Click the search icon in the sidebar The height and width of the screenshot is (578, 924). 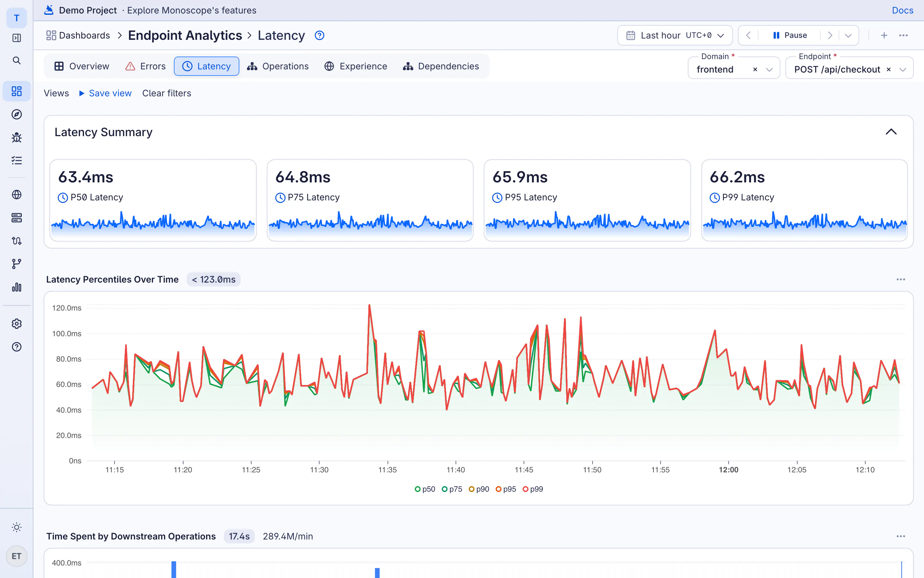(x=16, y=60)
